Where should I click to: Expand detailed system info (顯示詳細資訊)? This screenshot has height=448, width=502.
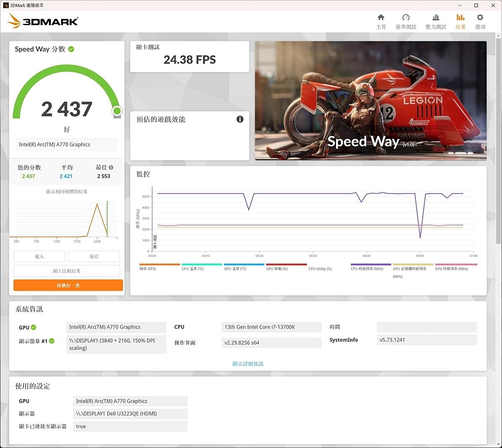click(x=248, y=364)
